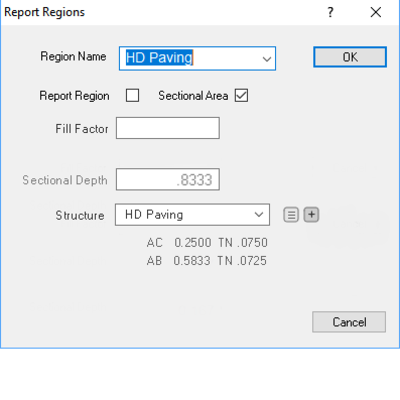400x400 pixels.
Task: Enable the Report Region checkbox
Action: coord(132,95)
